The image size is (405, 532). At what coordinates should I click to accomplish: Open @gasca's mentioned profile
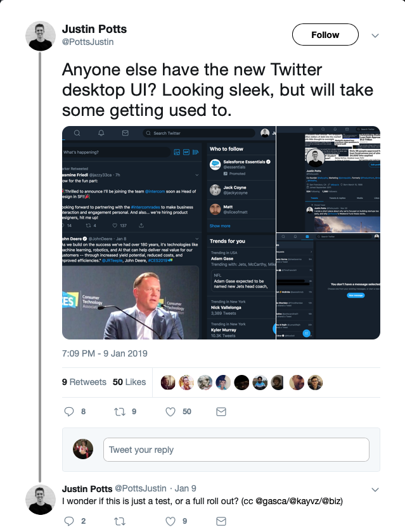click(x=247, y=500)
